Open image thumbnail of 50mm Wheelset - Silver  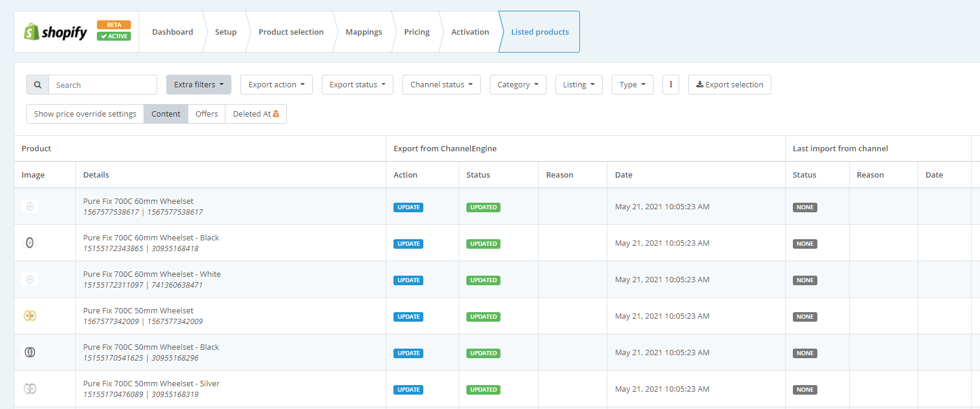[x=30, y=389]
